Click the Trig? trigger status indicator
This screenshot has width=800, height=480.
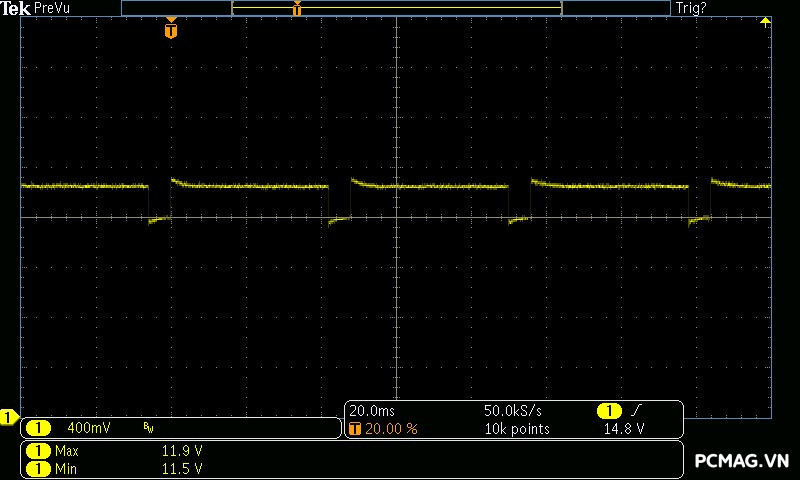691,7
